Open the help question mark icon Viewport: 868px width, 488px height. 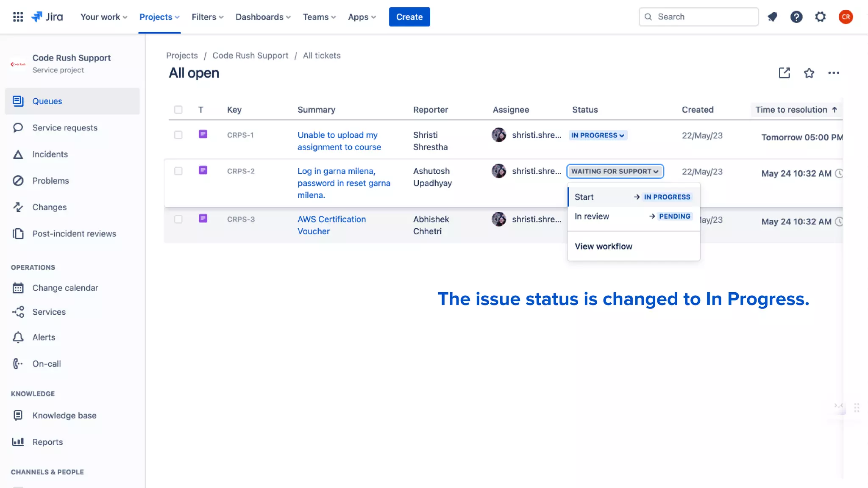coord(796,17)
